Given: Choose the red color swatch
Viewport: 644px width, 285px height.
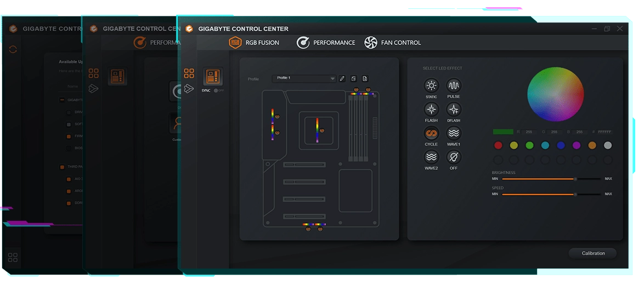Looking at the screenshot, I should click(498, 145).
